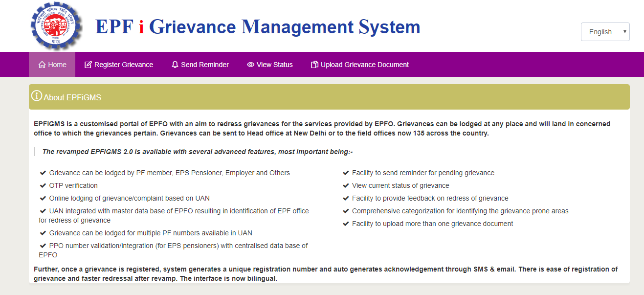Click checkmark before Online lodging of grievance

(x=44, y=198)
